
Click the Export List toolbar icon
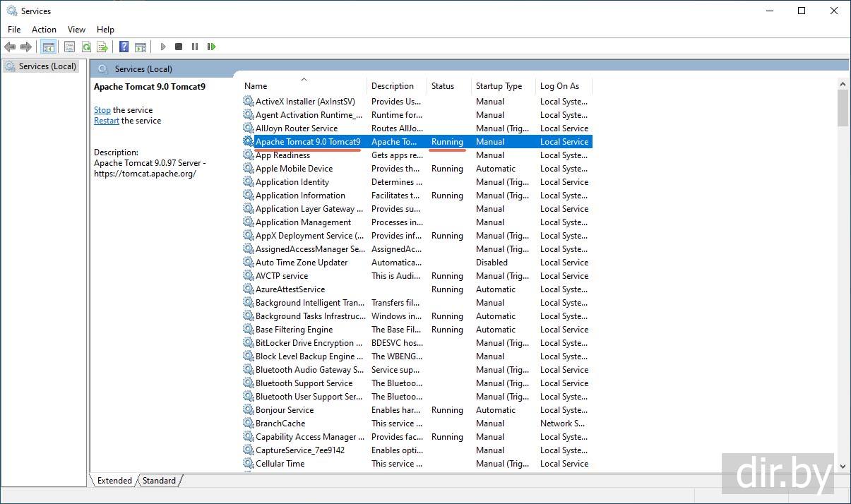click(x=102, y=47)
